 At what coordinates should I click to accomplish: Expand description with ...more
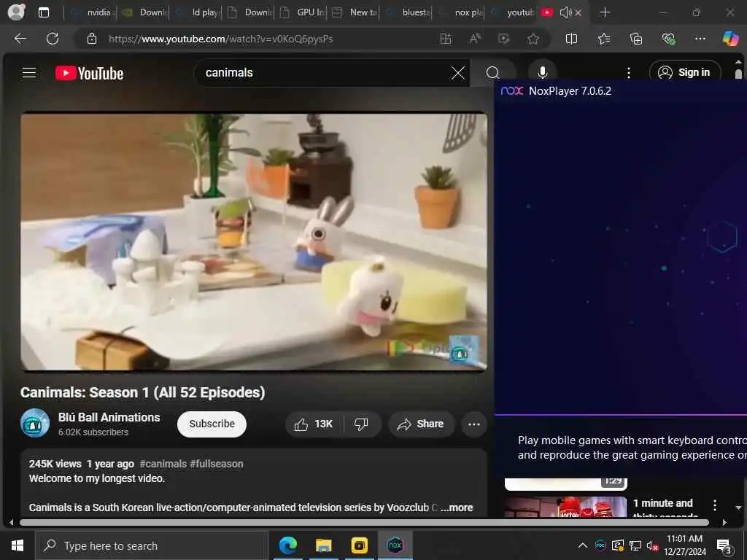coord(457,507)
